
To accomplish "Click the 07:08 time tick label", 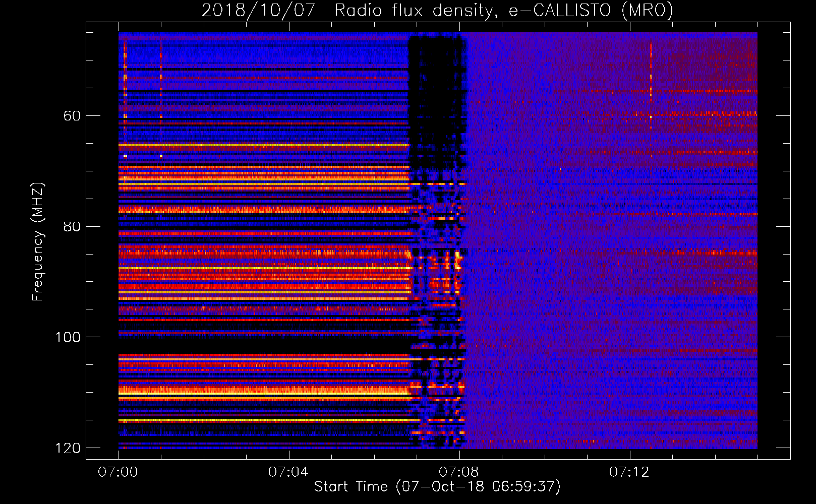I will click(459, 472).
